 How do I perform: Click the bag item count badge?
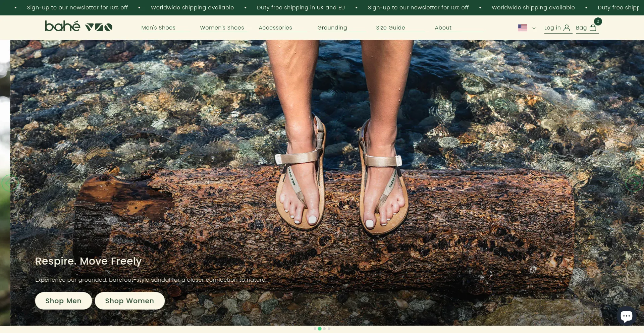[598, 21]
